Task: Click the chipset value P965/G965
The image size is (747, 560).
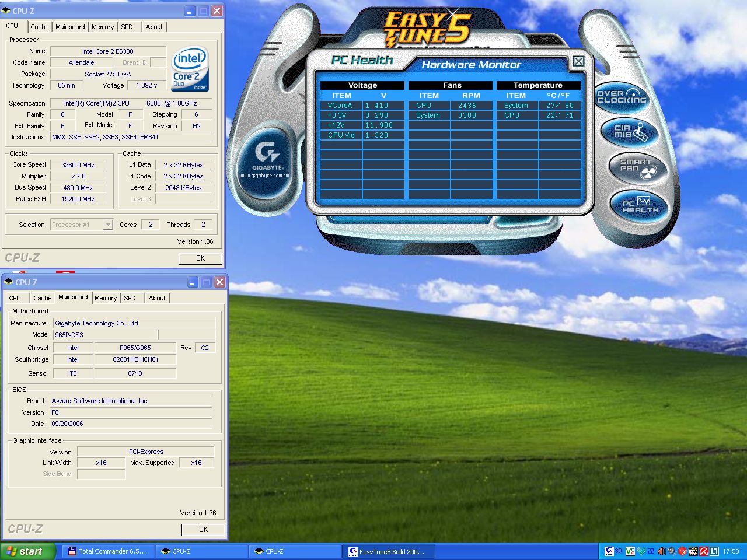Action: [135, 348]
